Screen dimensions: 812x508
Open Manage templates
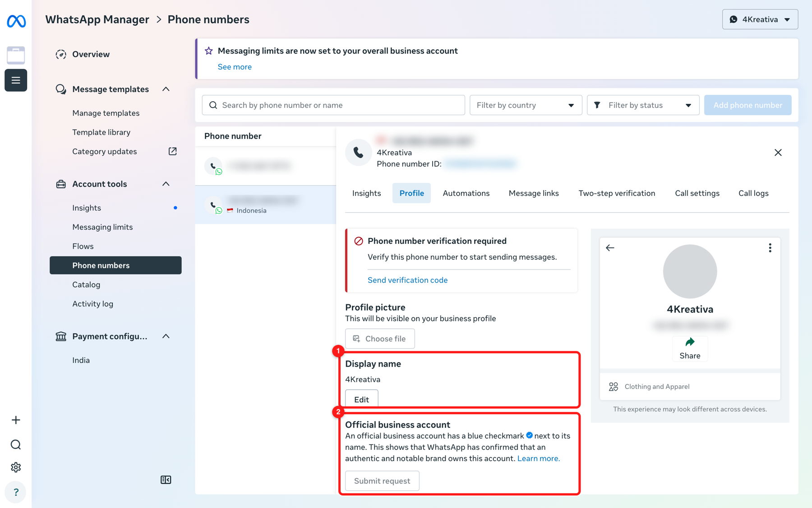106,113
